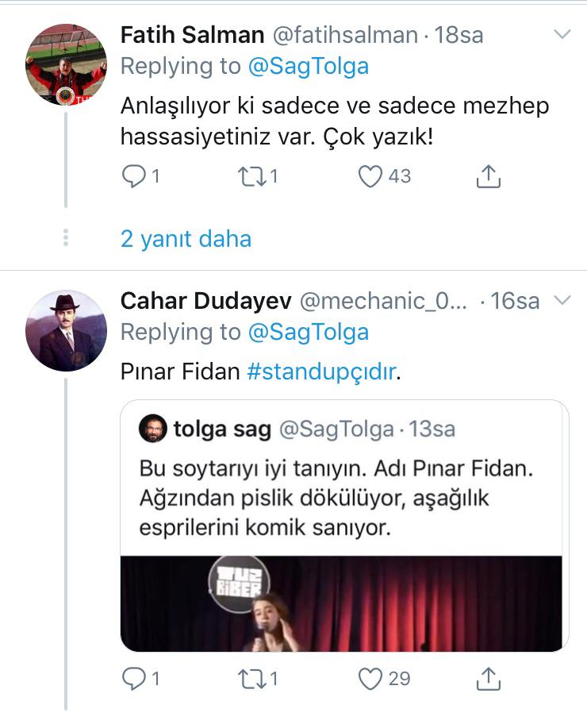Screen dimensions: 587x728
Task: Share Fatih Salman's tweet
Action: [489, 176]
